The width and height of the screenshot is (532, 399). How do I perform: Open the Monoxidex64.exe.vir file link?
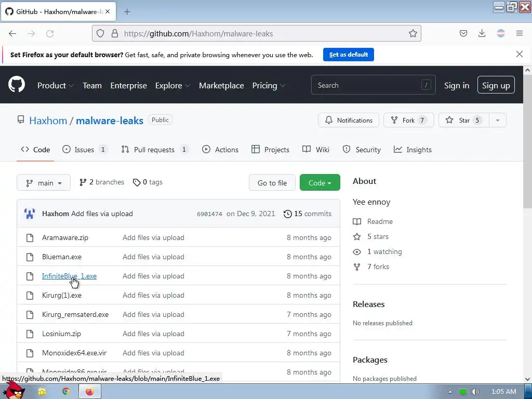[x=74, y=353]
